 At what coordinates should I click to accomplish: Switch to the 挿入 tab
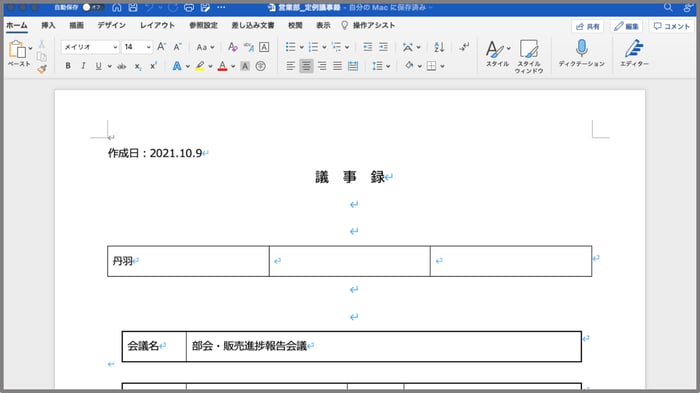coord(48,25)
